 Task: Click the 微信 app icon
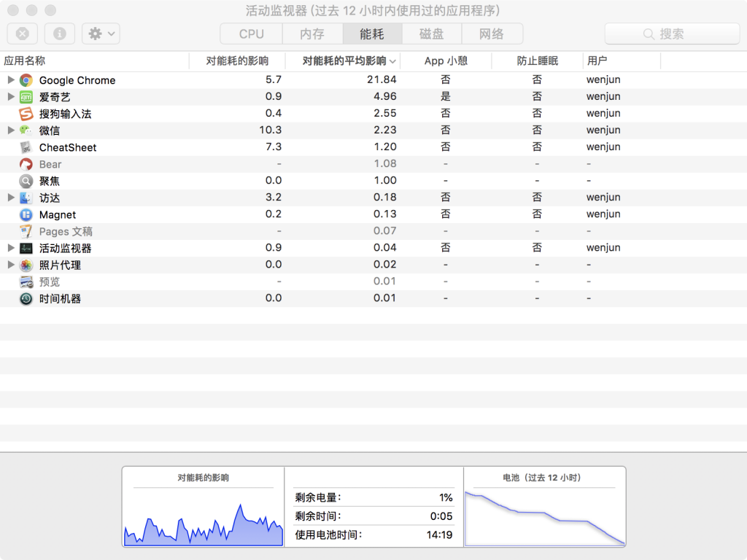click(x=26, y=131)
